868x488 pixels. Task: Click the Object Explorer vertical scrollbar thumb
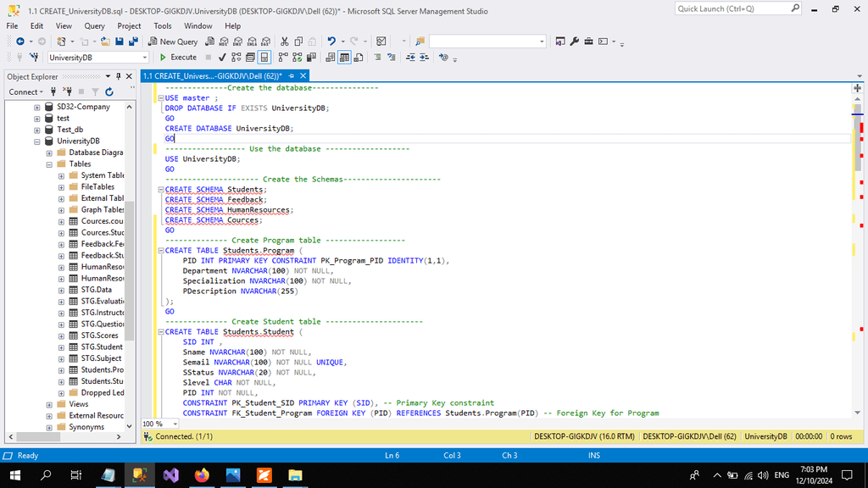130,271
